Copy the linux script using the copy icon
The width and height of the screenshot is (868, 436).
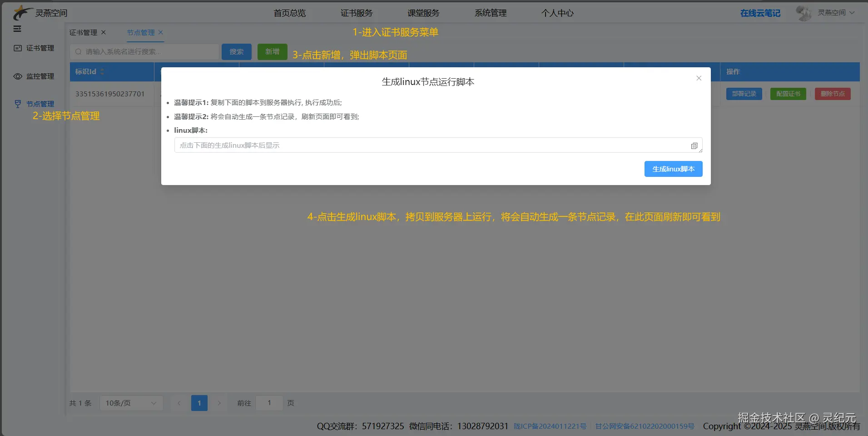(694, 145)
